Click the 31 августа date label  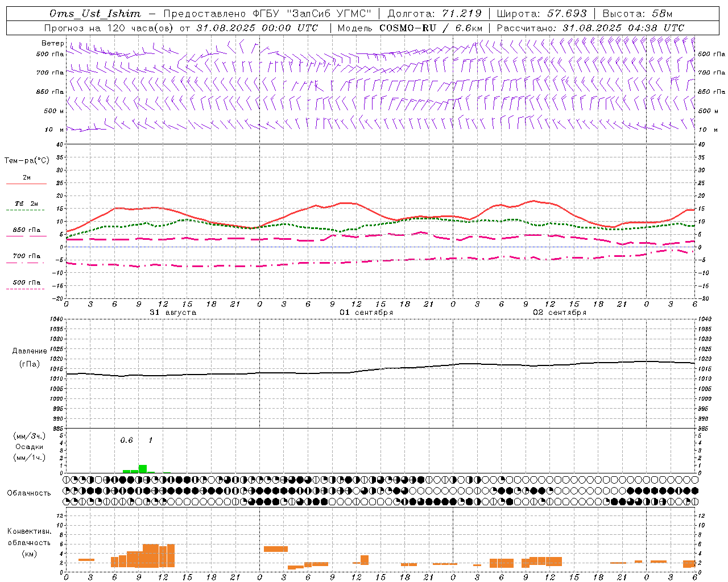tap(173, 313)
